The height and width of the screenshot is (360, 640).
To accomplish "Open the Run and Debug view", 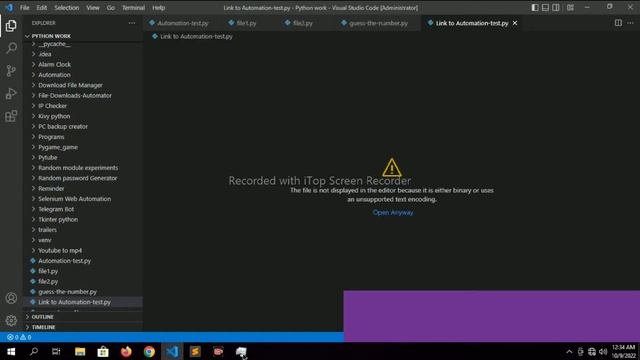I will (x=11, y=93).
